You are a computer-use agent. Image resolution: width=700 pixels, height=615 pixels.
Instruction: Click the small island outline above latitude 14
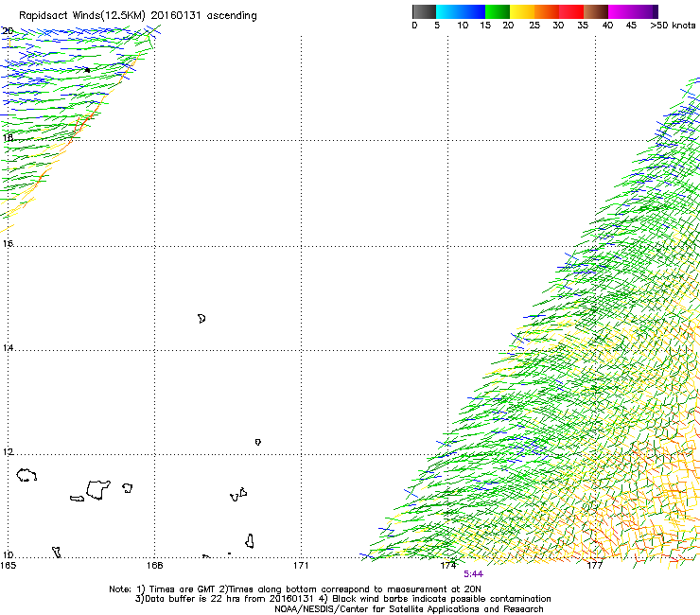201,319
